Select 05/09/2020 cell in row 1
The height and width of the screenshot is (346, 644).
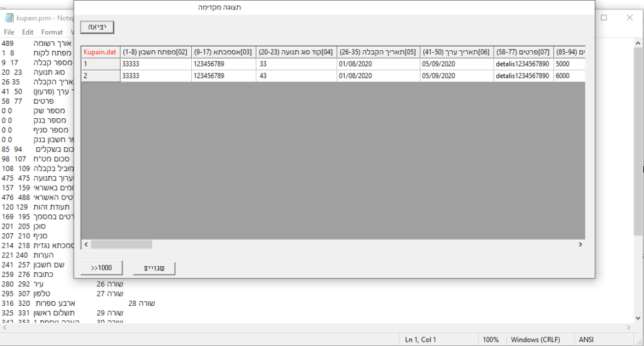click(457, 64)
